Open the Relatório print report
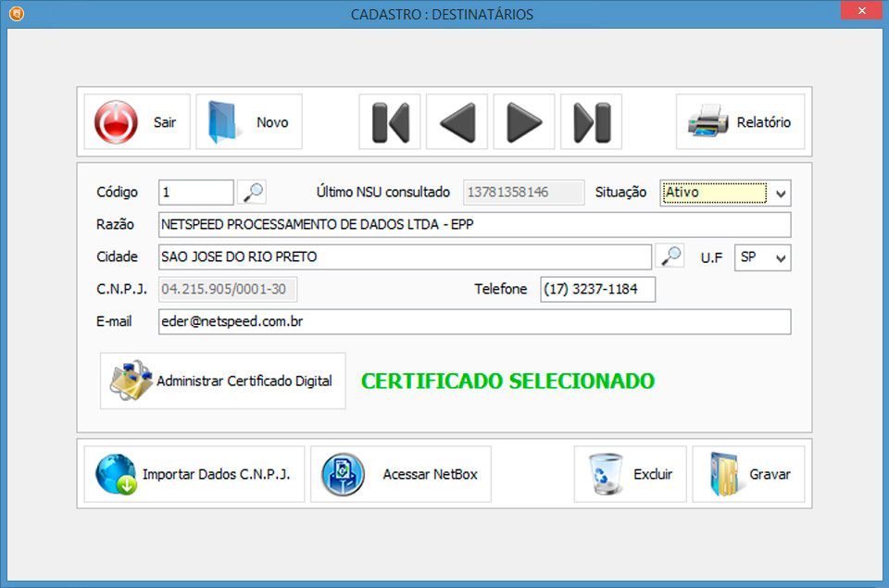The image size is (889, 588). click(740, 122)
